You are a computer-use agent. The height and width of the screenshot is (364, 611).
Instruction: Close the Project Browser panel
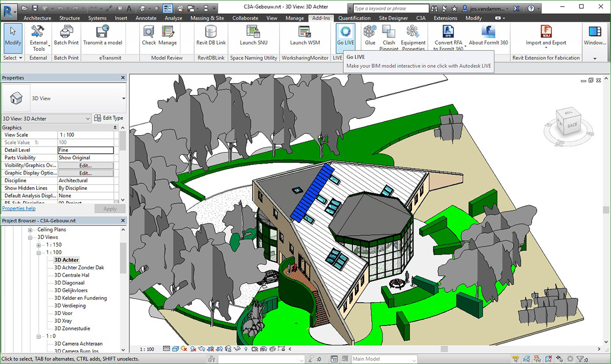[123, 220]
